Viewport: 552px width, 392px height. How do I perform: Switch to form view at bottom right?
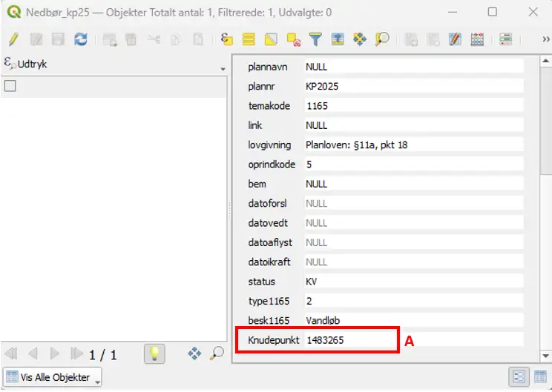pos(519,376)
